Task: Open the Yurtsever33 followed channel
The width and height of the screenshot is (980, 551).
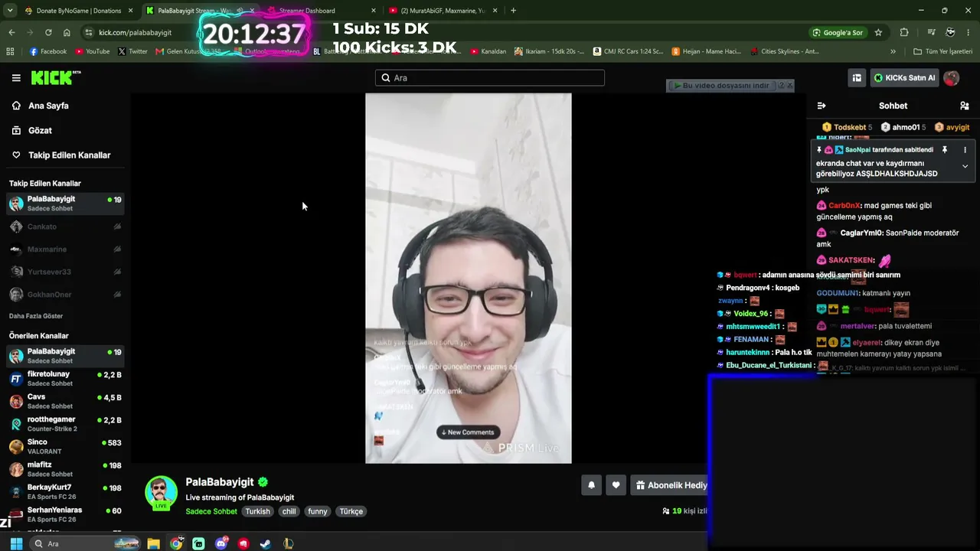Action: tap(65, 272)
